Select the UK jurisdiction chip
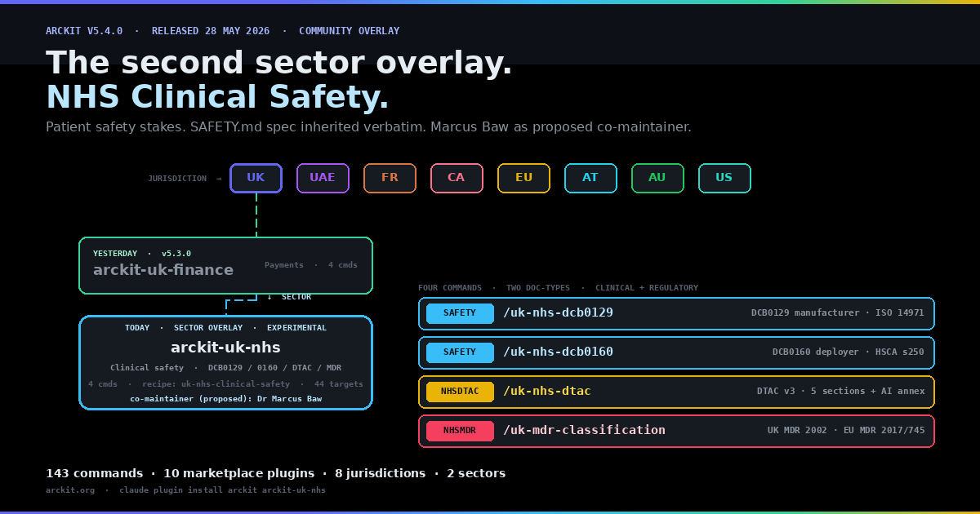The height and width of the screenshot is (514, 980). (x=256, y=178)
